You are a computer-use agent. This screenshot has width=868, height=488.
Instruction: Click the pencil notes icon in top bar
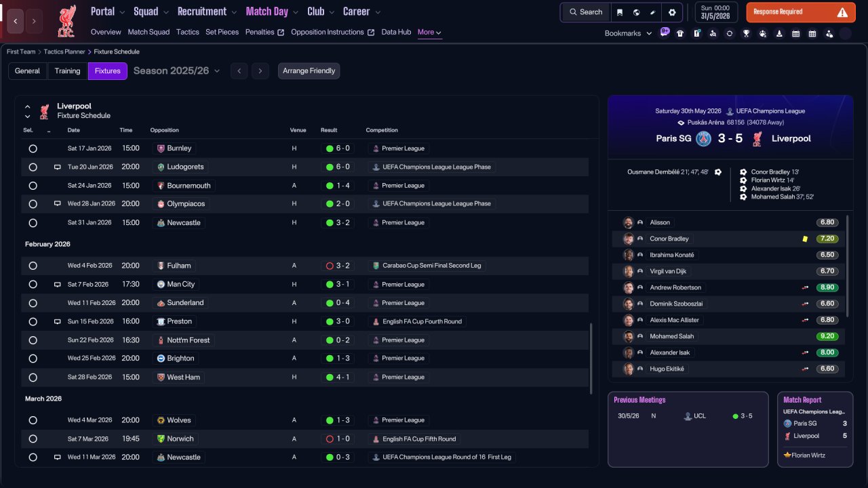(653, 12)
